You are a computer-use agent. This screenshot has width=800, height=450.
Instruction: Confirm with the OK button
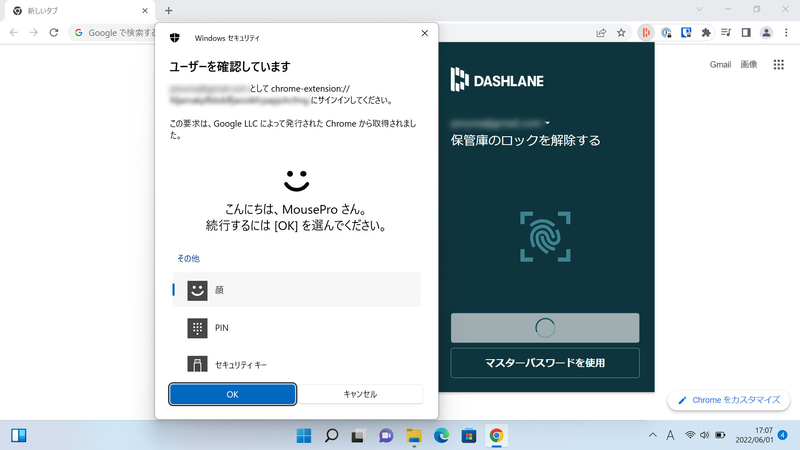tap(232, 394)
